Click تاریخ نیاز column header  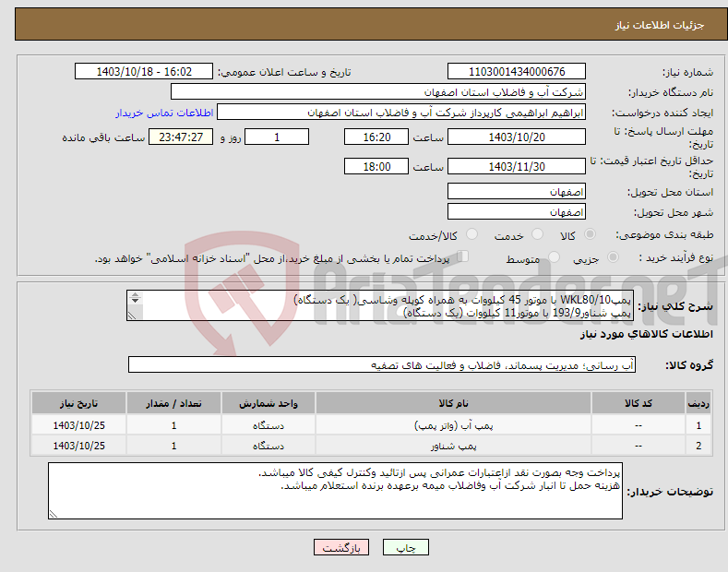[x=78, y=403]
